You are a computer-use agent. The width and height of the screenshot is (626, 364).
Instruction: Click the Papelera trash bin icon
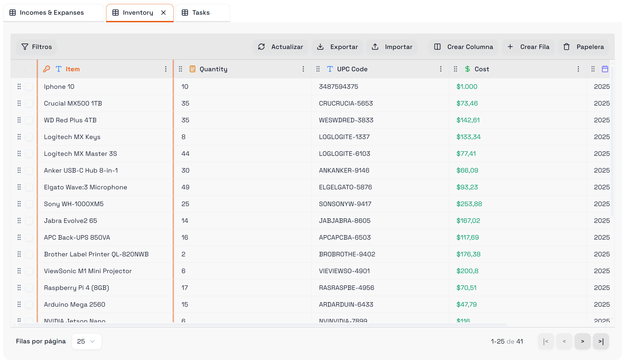coord(567,47)
